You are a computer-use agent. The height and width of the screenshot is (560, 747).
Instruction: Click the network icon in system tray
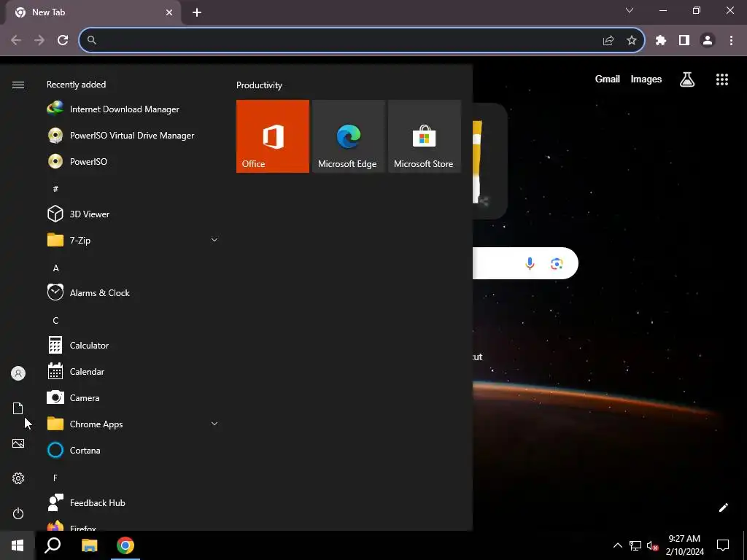(635, 545)
